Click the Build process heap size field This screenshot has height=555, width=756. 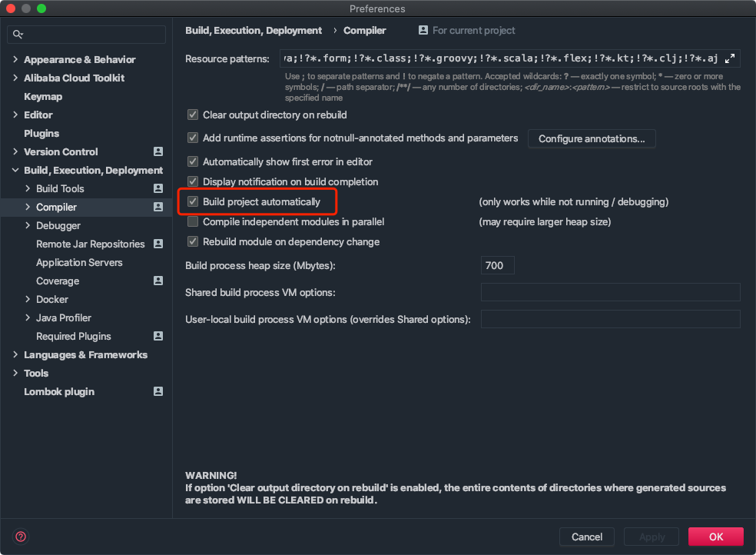pos(497,266)
